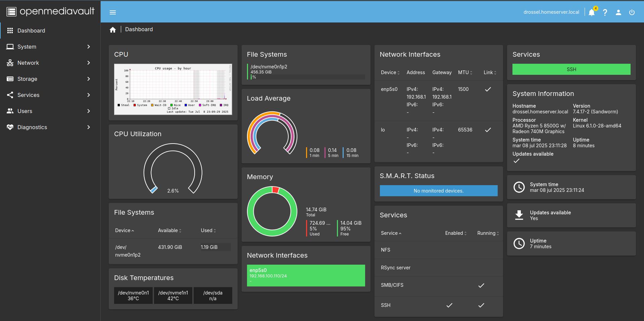This screenshot has height=321, width=644.
Task: Open the notifications bell icon
Action: click(591, 12)
